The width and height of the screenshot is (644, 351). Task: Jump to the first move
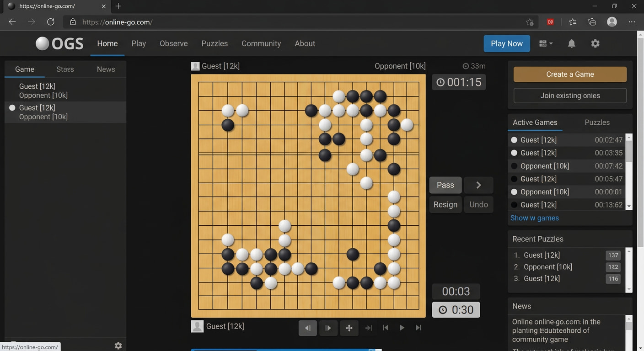coord(386,328)
